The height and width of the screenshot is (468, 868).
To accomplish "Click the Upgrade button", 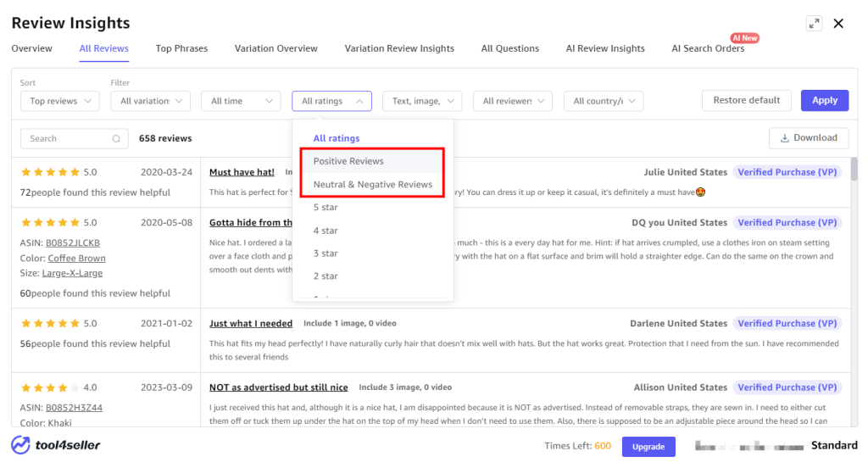I will click(648, 447).
